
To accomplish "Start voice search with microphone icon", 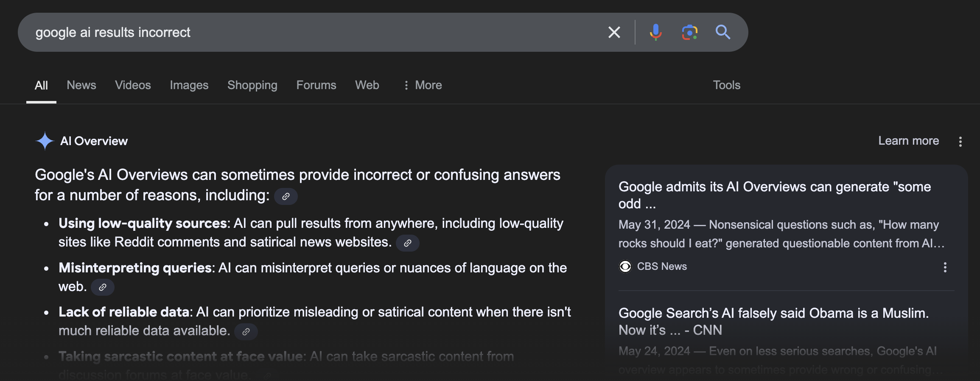I will coord(655,32).
